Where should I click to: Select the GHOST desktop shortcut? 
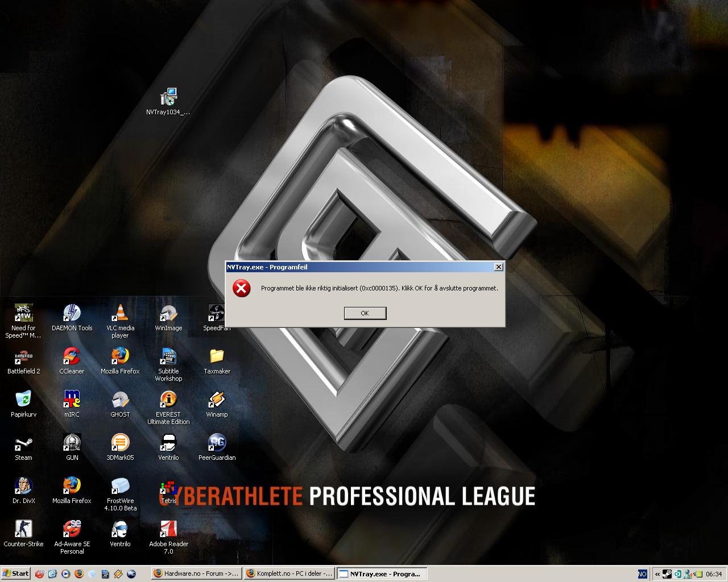(x=120, y=404)
